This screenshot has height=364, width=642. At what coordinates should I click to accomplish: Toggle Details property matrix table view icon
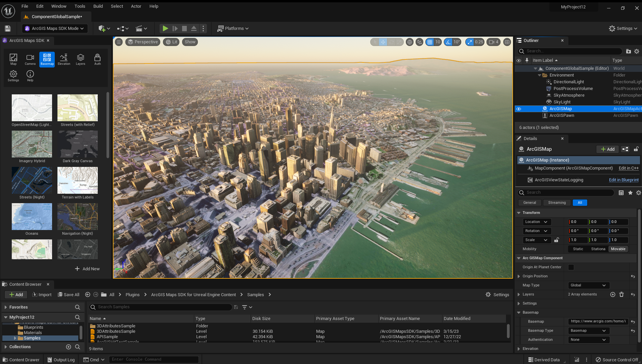(621, 193)
